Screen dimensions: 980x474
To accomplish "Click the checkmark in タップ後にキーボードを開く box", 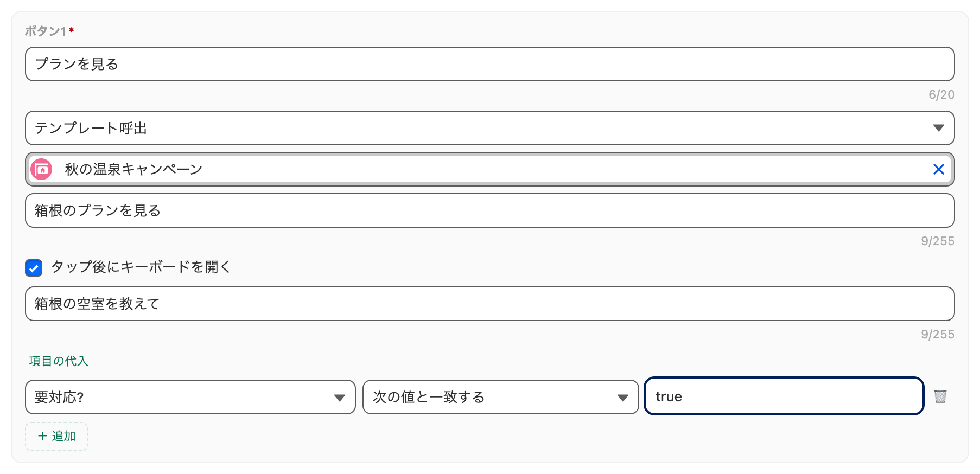I will point(34,268).
